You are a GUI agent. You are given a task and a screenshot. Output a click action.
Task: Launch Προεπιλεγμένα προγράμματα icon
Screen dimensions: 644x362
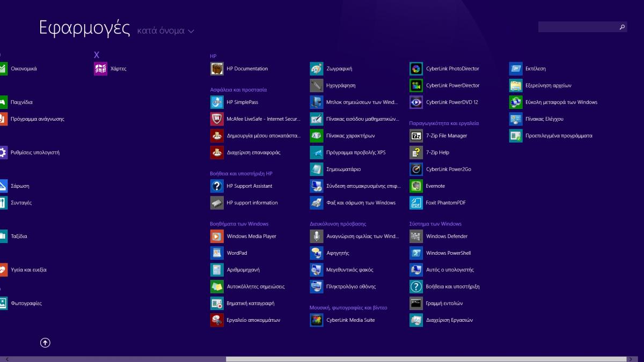pyautogui.click(x=516, y=136)
